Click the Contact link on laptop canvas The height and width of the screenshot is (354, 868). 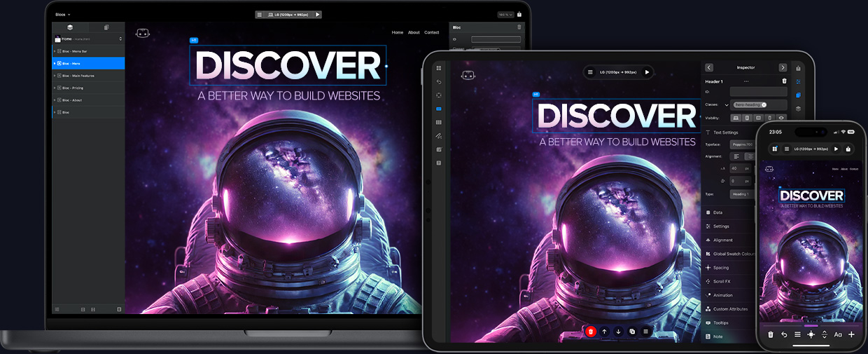point(431,32)
